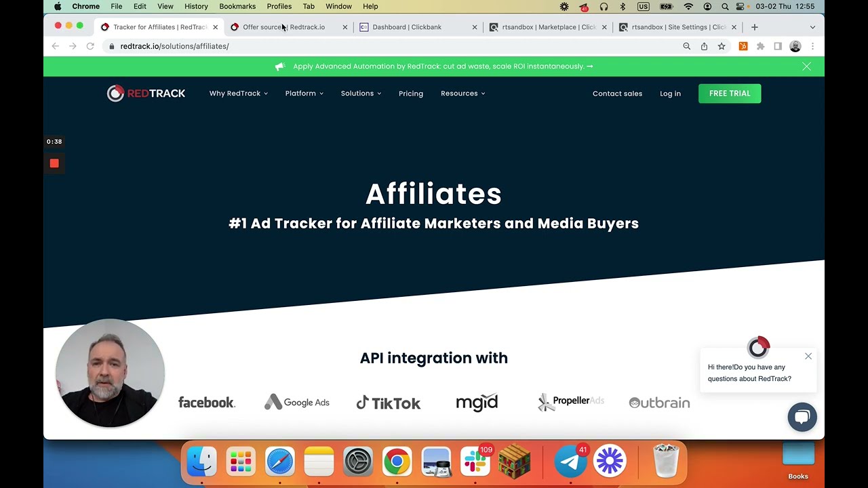Click the Advanced Automation banner text
This screenshot has width=868, height=488.
pos(443,66)
